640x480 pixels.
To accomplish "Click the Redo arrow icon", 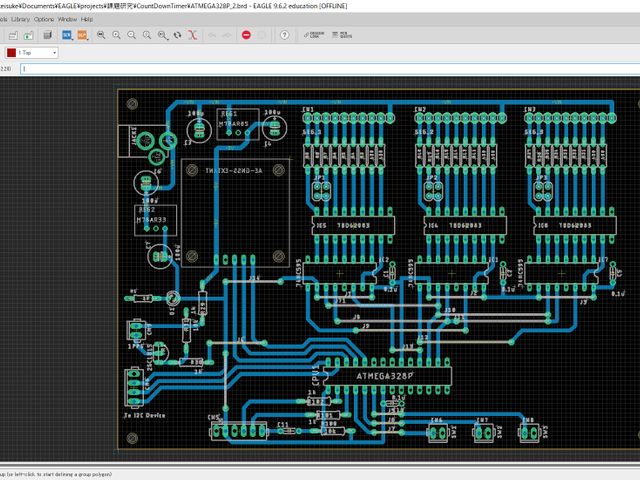I will tap(227, 36).
